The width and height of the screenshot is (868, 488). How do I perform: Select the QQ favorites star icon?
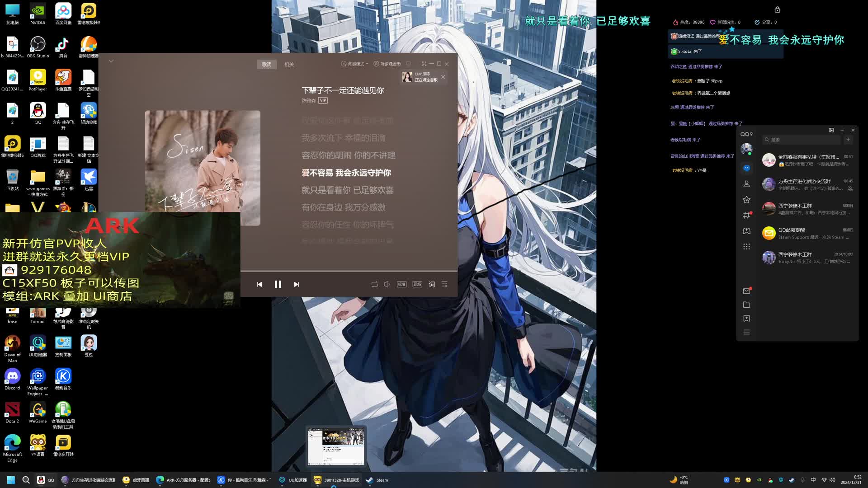click(x=746, y=200)
